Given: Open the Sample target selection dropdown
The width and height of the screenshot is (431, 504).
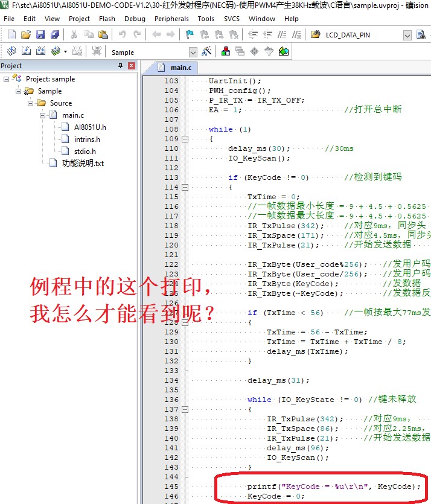Looking at the screenshot, I should tap(193, 52).
